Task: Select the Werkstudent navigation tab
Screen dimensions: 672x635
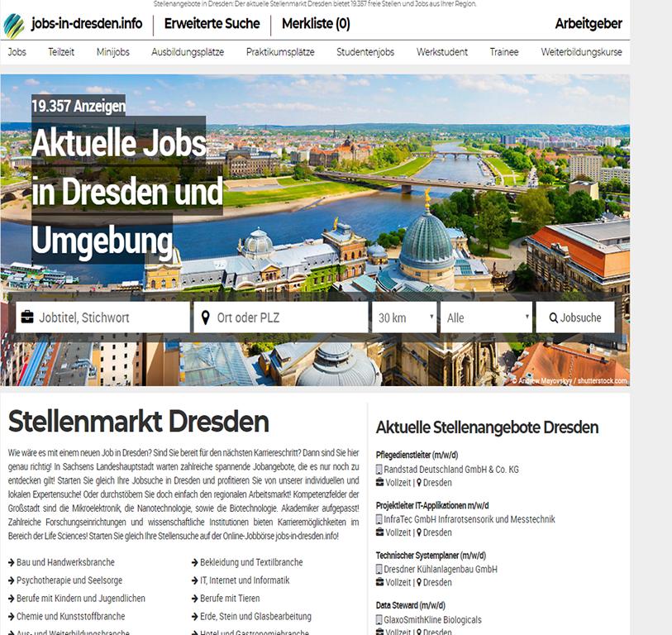Action: click(x=441, y=51)
